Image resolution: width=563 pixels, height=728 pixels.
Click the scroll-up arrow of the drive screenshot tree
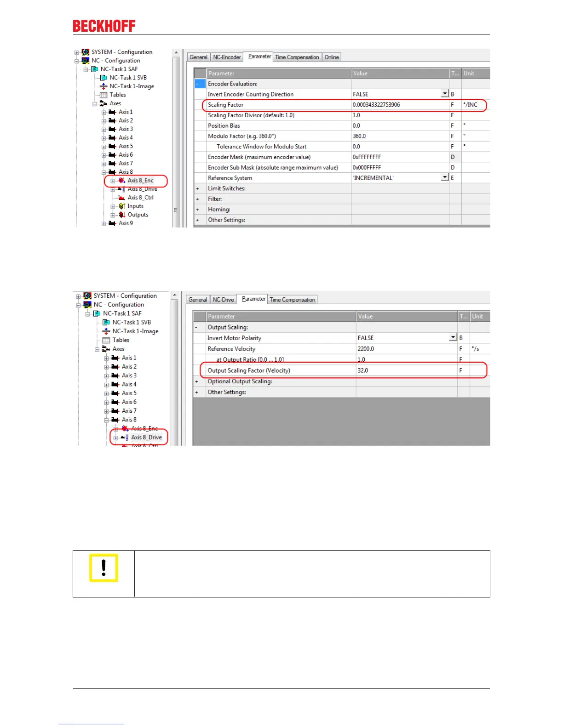pyautogui.click(x=174, y=295)
